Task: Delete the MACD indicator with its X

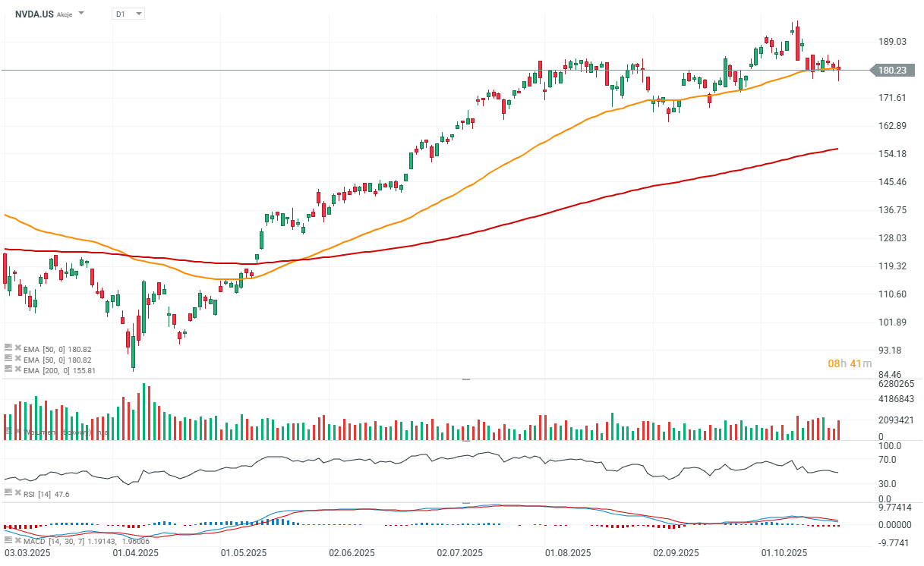Action: (17, 540)
